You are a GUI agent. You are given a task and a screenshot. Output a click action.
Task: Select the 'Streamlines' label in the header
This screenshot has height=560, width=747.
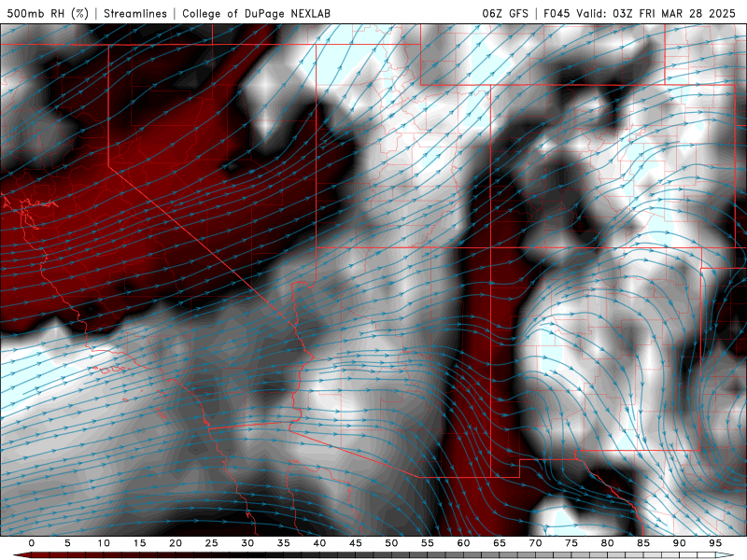tap(135, 14)
